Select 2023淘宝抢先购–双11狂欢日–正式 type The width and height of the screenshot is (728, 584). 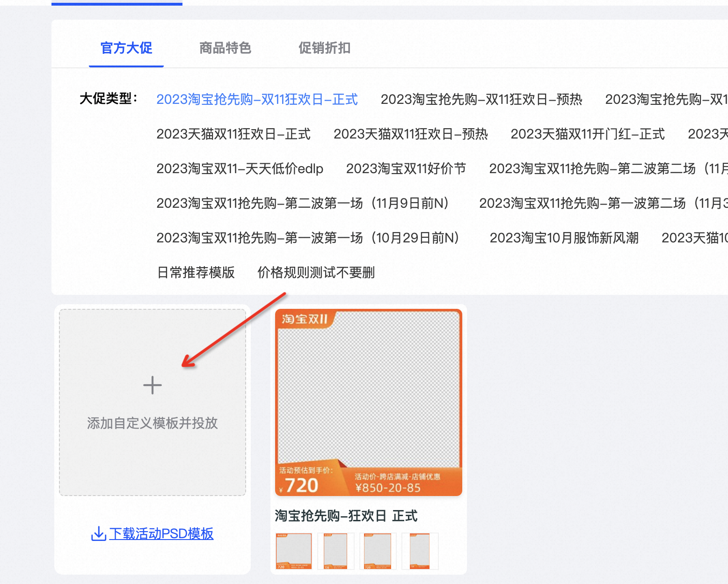(x=257, y=99)
